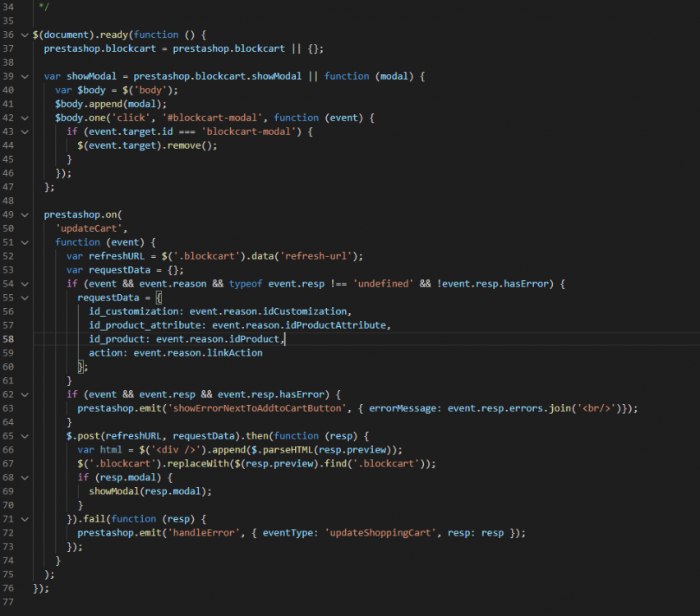Click the 'handleError' string on line 72
Screen dimensions: 700x616
pyautogui.click(x=203, y=533)
